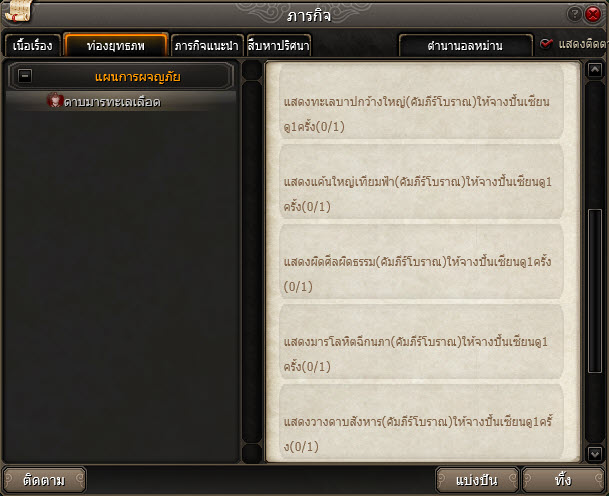The height and width of the screenshot is (496, 609).
Task: Open the ตำนานอลหม่าน selector
Action: [x=465, y=46]
